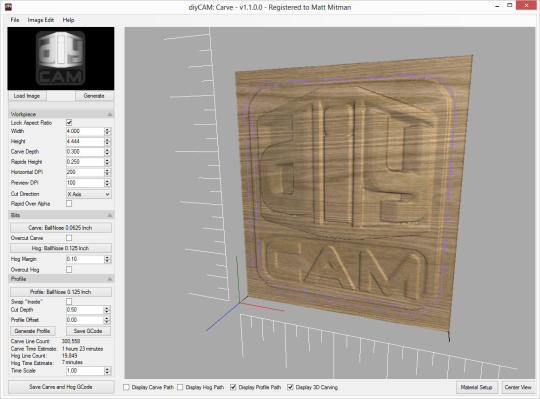Collapse the Profile section arrow
This screenshot has width=540, height=399.
point(110,279)
